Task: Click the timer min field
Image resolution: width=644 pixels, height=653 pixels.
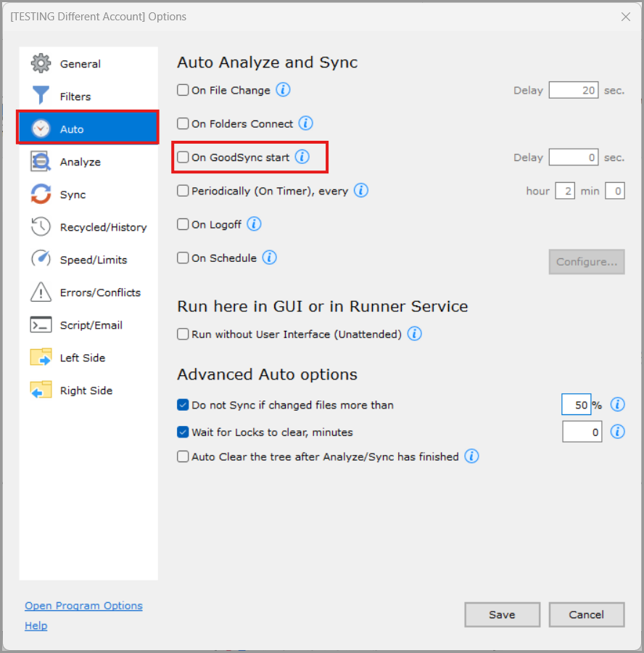Action: 615,191
